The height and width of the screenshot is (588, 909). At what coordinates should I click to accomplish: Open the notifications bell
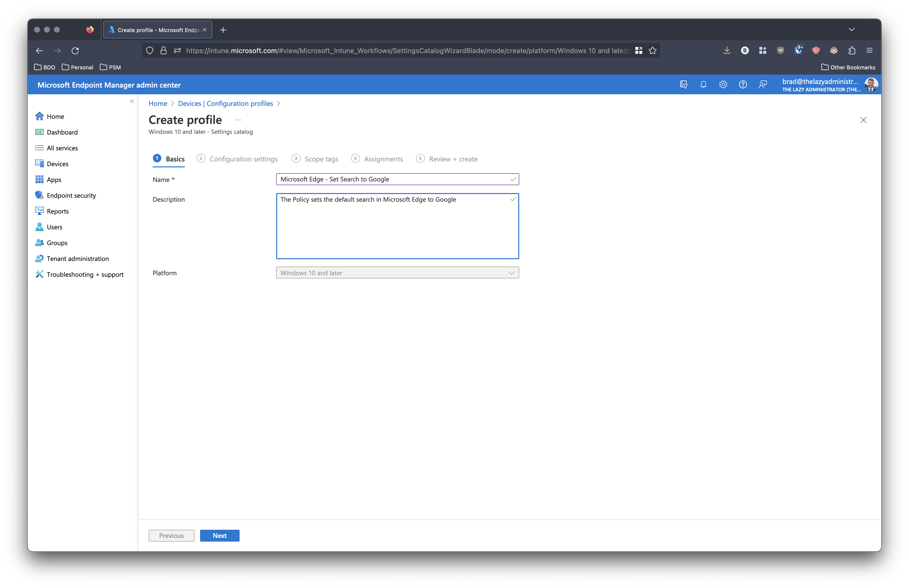(703, 84)
